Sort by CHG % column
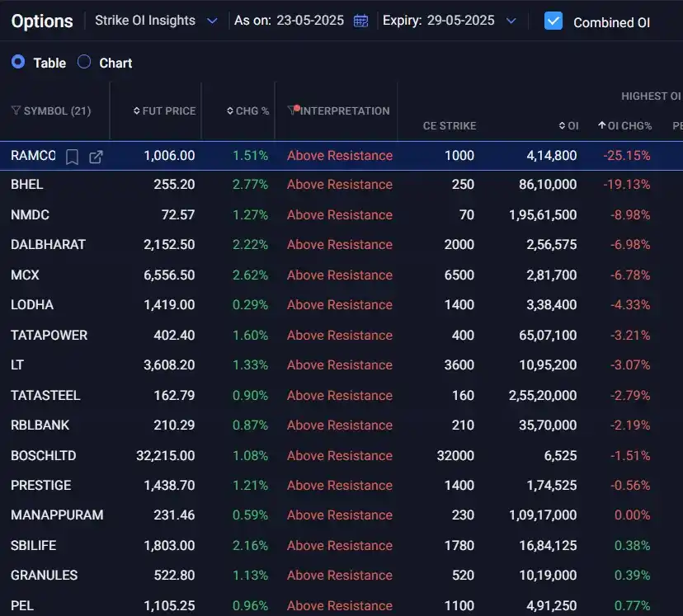 tap(247, 111)
